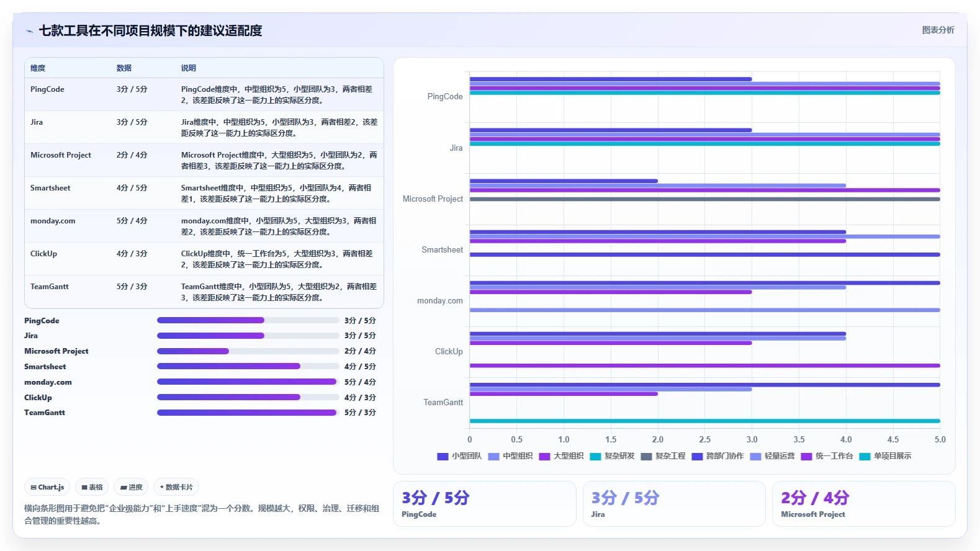The width and height of the screenshot is (980, 551).
Task: Click the 维度 column header
Action: [x=38, y=68]
